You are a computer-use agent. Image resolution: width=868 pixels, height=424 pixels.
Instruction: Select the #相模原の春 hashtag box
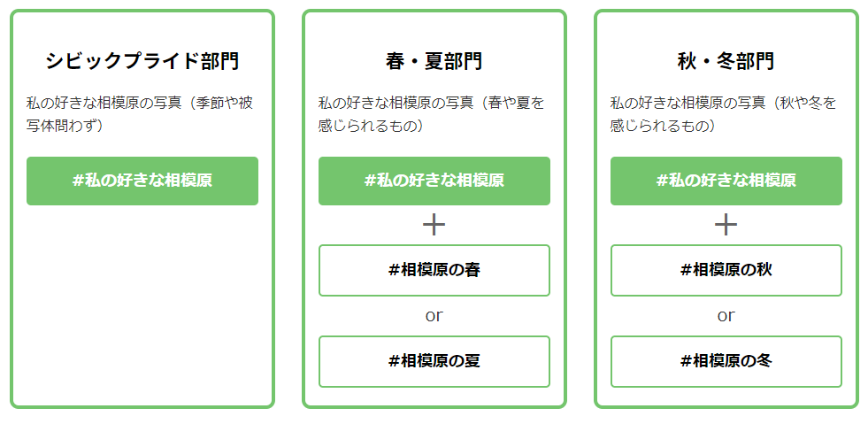click(x=434, y=270)
